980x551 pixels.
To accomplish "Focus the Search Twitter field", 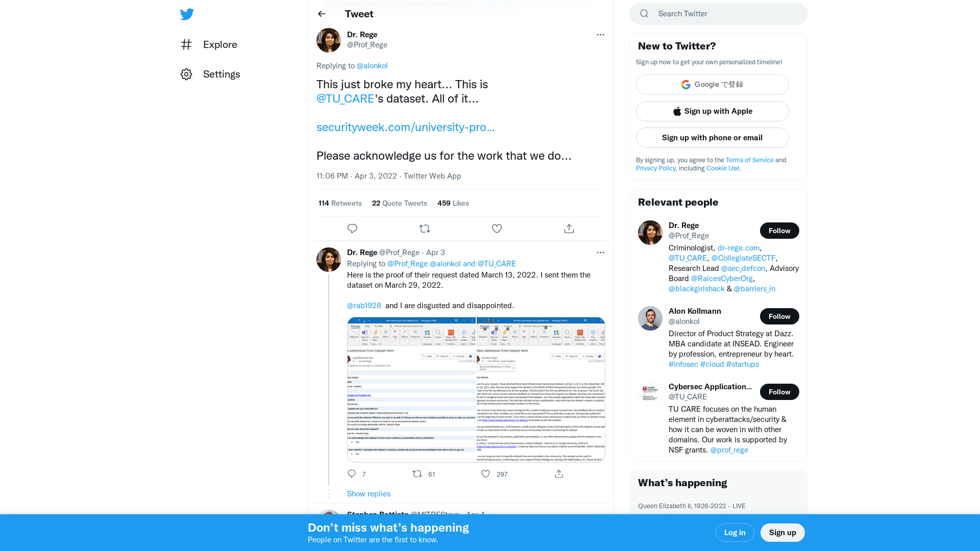I will click(719, 14).
